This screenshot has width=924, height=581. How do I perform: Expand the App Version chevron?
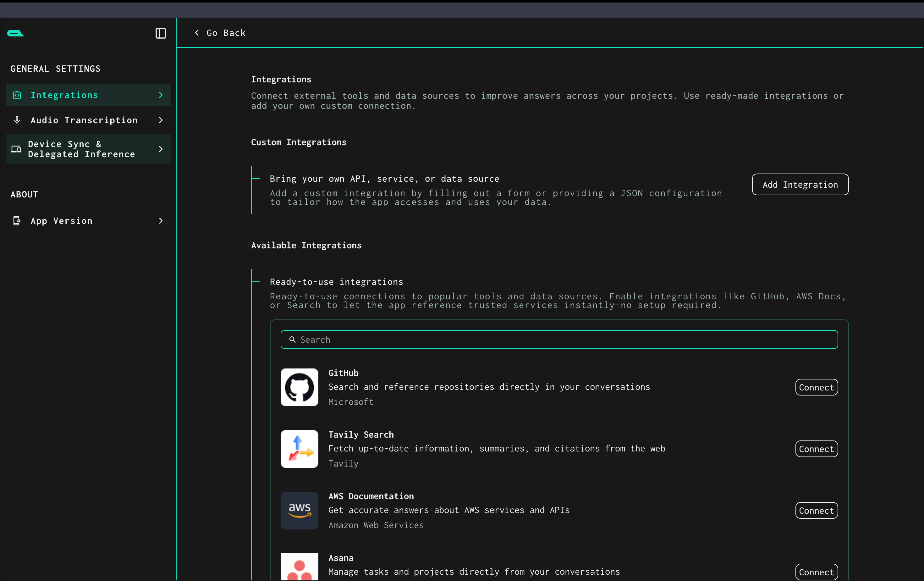click(161, 221)
